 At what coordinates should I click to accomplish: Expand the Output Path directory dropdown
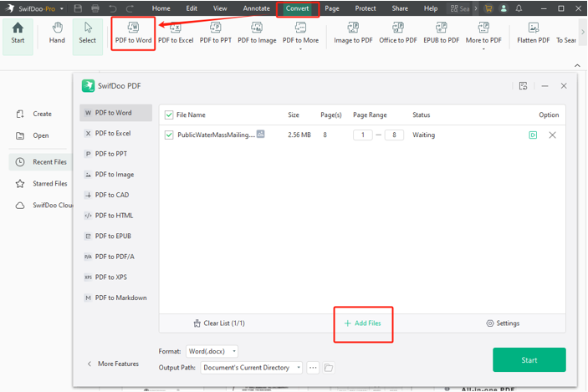[252, 368]
